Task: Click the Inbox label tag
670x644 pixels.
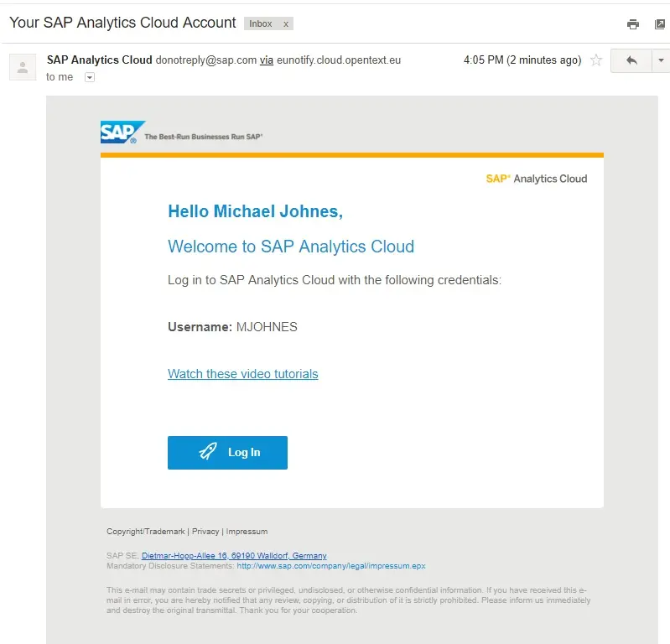Action: coord(261,23)
